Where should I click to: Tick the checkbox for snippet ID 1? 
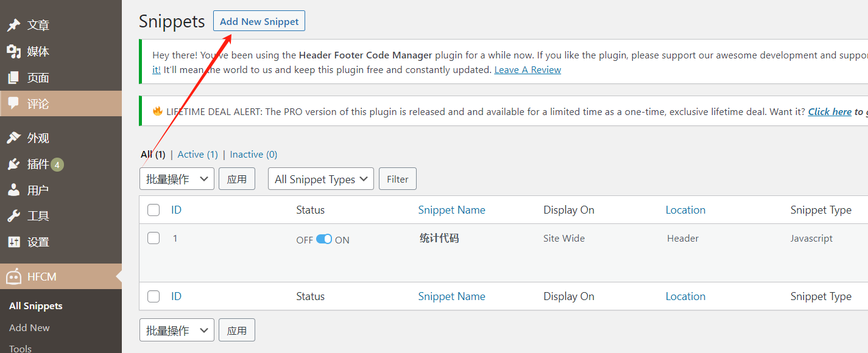point(153,238)
